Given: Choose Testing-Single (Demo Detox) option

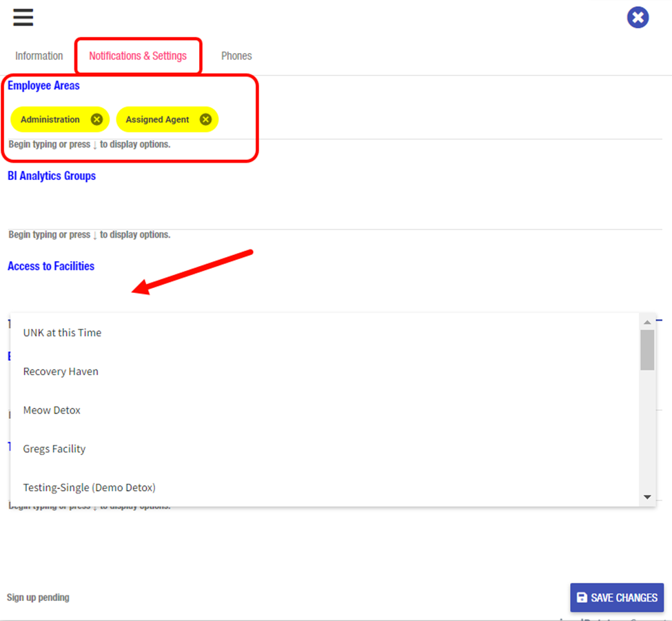Looking at the screenshot, I should pyautogui.click(x=90, y=487).
